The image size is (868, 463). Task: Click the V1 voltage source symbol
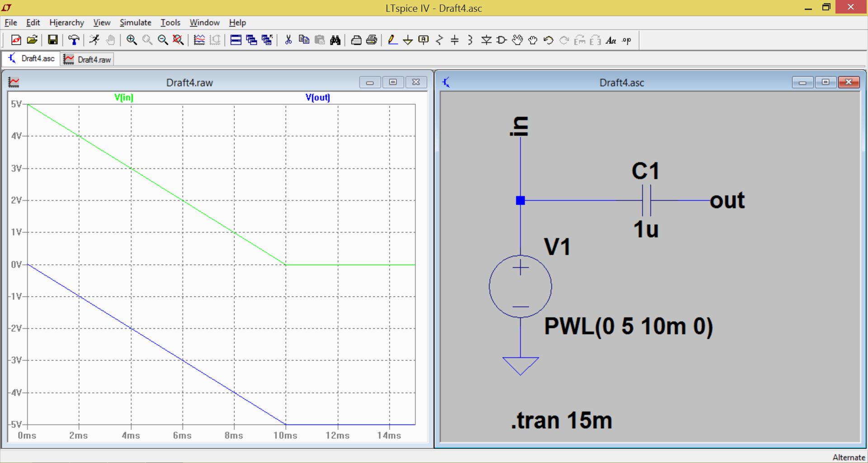(520, 286)
